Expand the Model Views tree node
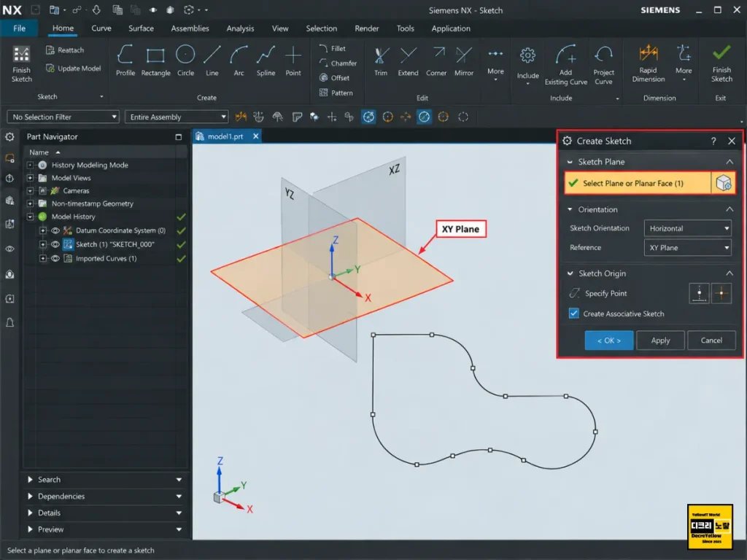 (x=30, y=178)
